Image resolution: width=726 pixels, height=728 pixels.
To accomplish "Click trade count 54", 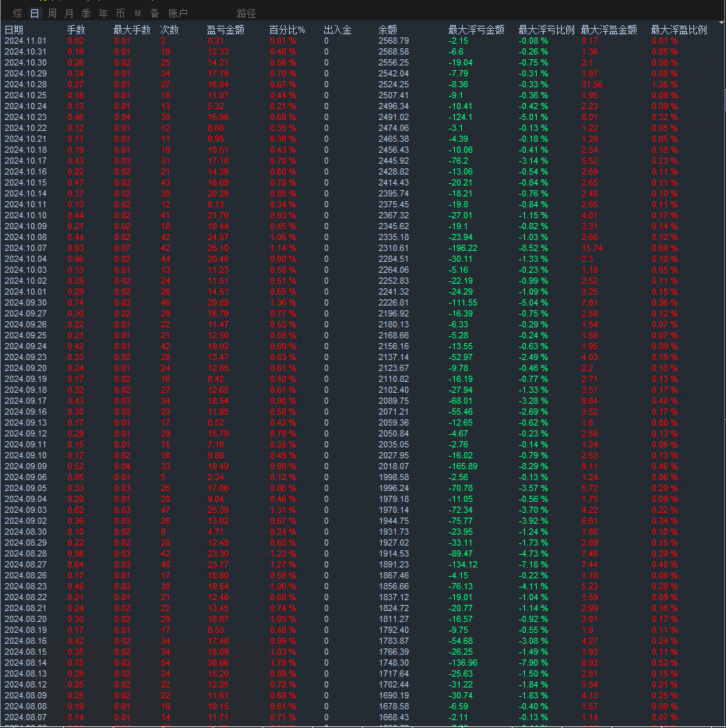I will pos(166,663).
